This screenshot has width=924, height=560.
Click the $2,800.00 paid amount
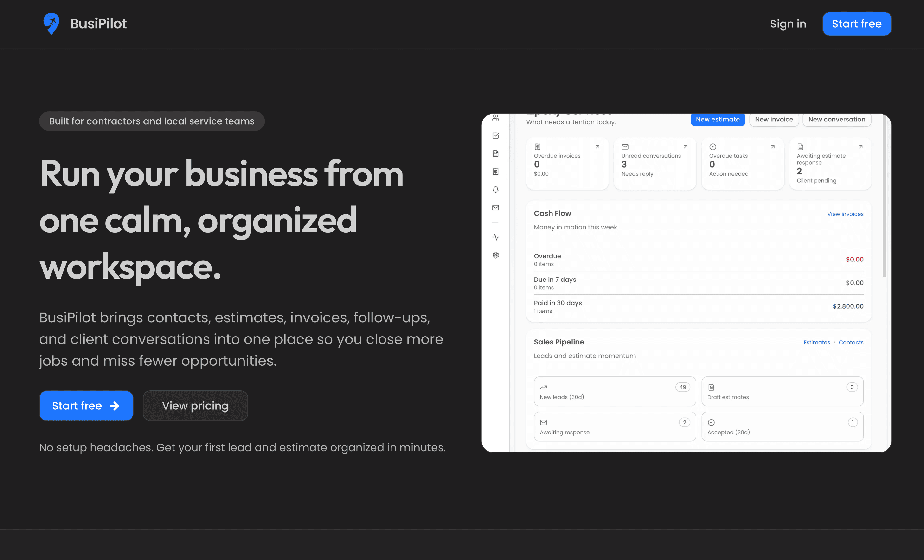pos(848,306)
